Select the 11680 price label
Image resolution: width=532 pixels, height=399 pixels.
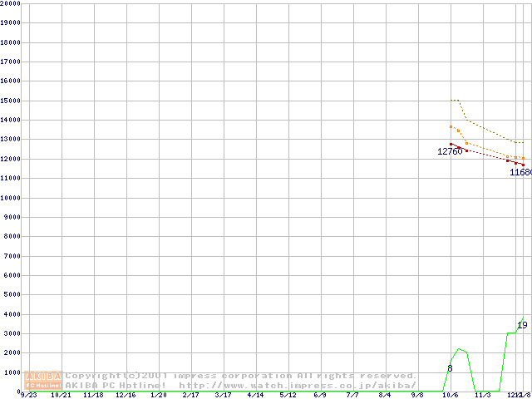(x=520, y=173)
